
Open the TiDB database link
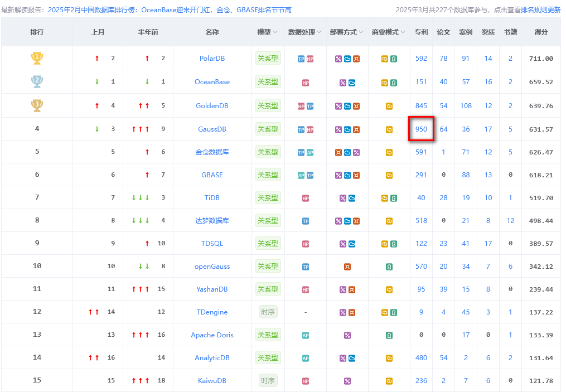tap(212, 197)
